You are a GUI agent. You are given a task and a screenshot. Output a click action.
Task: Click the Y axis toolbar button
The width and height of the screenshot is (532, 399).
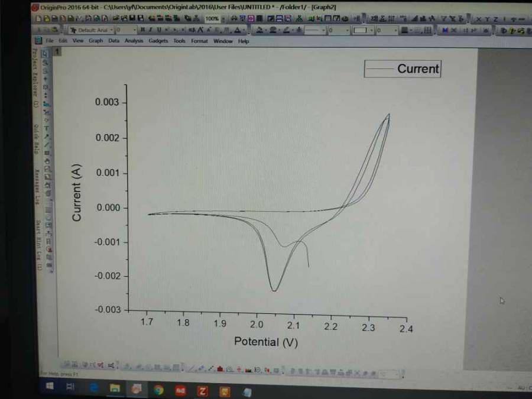(487, 20)
